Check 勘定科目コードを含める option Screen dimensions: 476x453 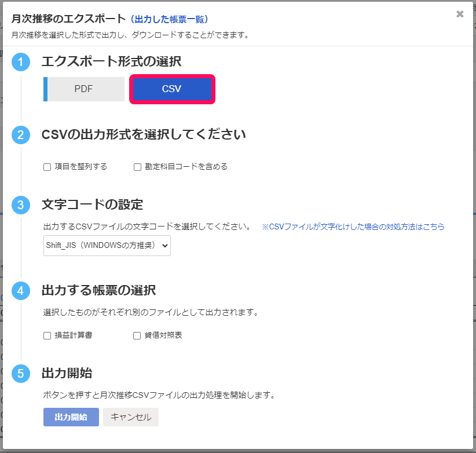click(137, 167)
